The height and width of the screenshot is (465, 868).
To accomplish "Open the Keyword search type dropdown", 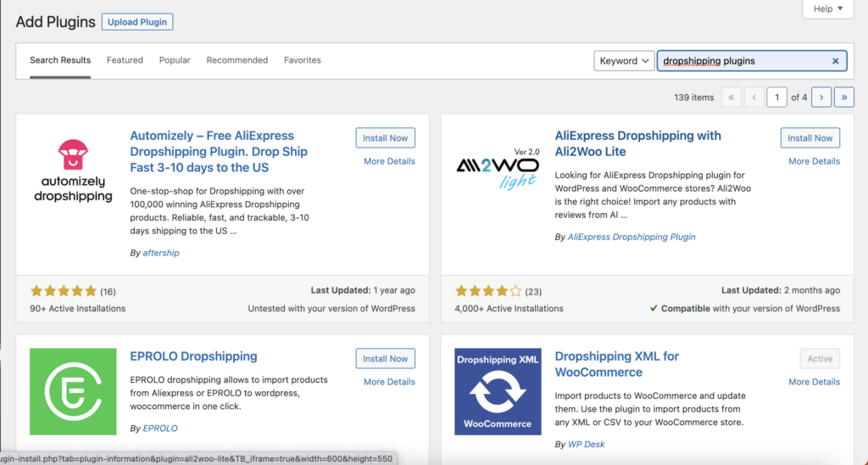I will point(624,61).
